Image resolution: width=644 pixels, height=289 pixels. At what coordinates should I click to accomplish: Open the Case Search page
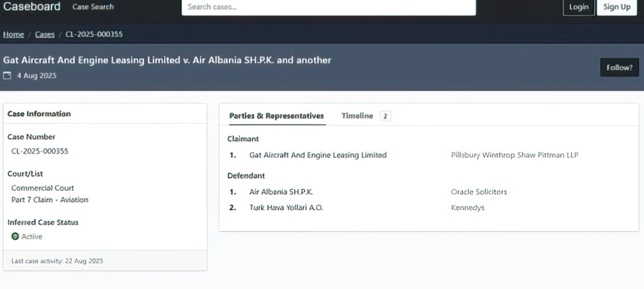coord(93,7)
